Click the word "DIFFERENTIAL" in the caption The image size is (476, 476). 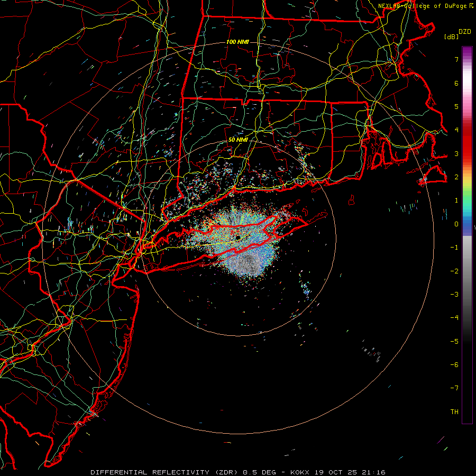click(120, 472)
